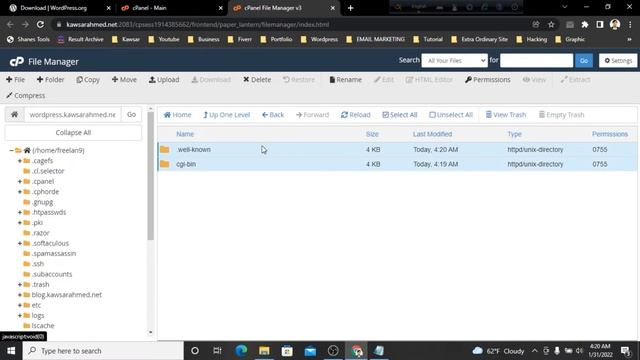Open the Wordpress bookmark folder
Viewport: 640px width, 360px height.
tap(319, 40)
